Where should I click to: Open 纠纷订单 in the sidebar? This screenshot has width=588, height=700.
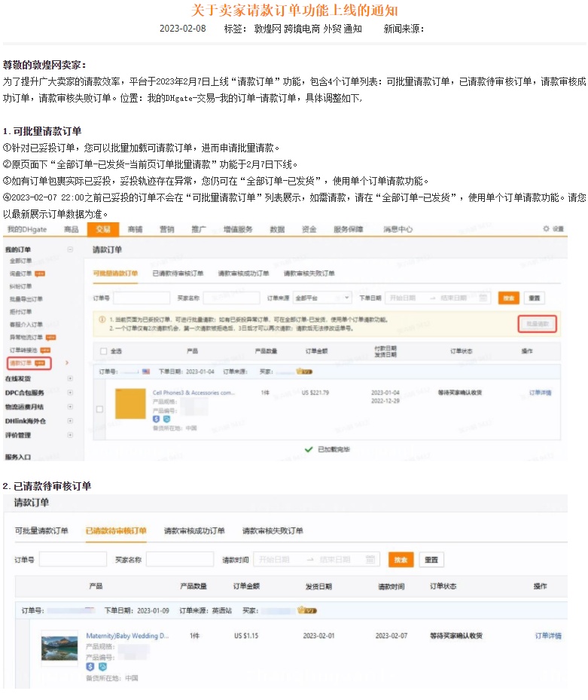[x=20, y=286]
